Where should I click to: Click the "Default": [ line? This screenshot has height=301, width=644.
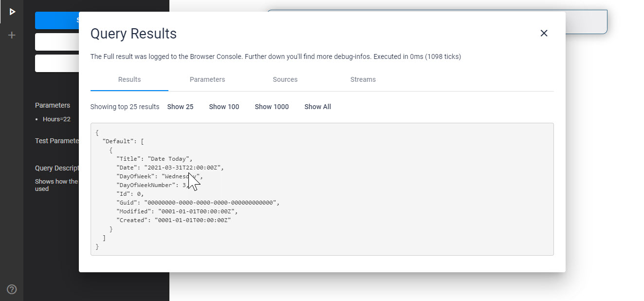pyautogui.click(x=123, y=141)
